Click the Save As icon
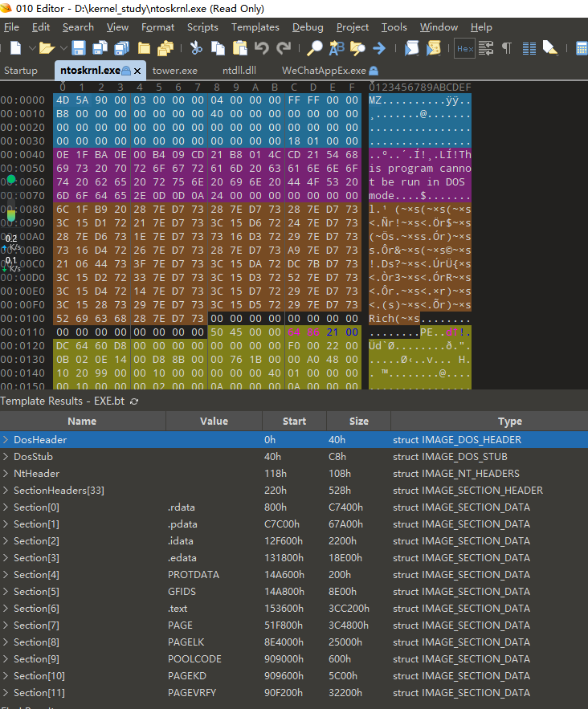Image resolution: width=588 pixels, height=709 pixels. 100,48
